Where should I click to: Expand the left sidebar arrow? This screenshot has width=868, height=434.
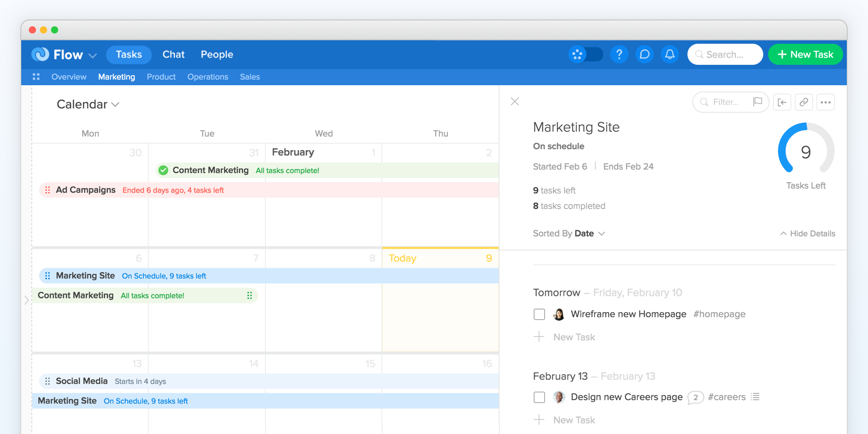tap(27, 300)
